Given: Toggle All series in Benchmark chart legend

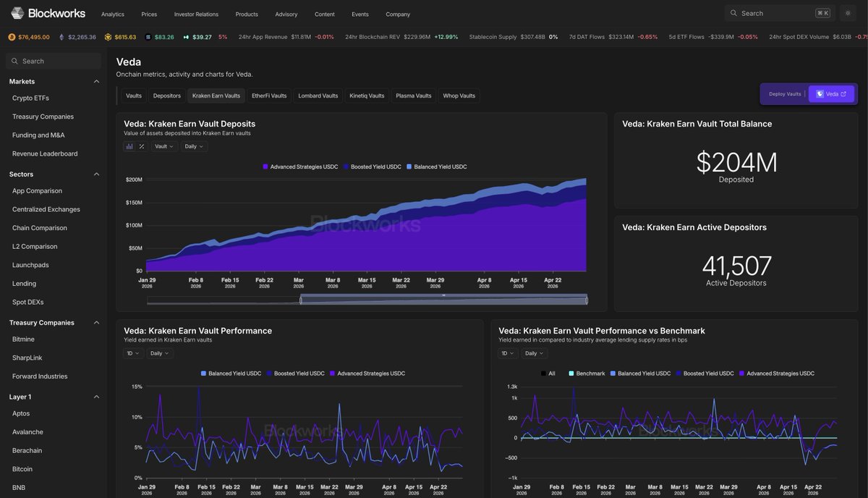Looking at the screenshot, I should point(548,373).
